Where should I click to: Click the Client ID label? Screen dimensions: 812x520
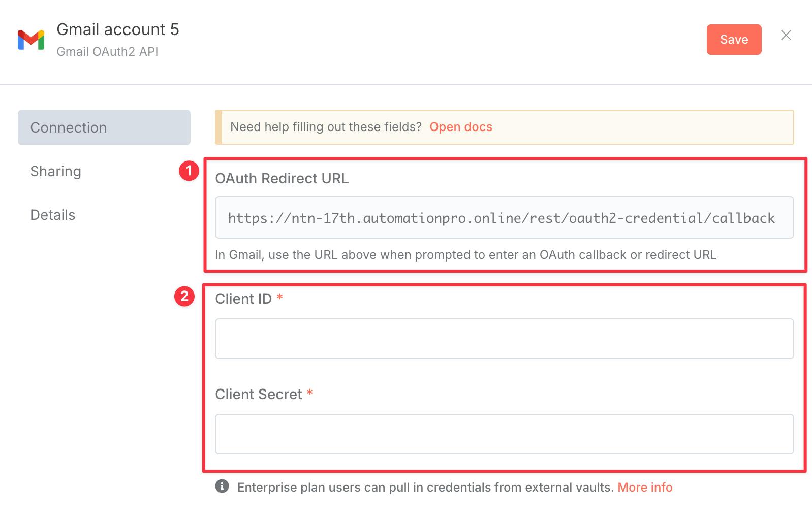(x=243, y=299)
